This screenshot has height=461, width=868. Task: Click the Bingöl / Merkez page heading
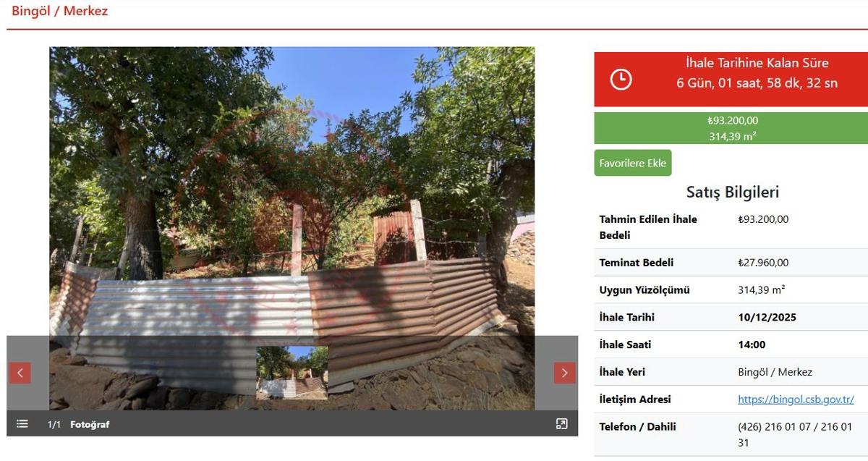(60, 11)
